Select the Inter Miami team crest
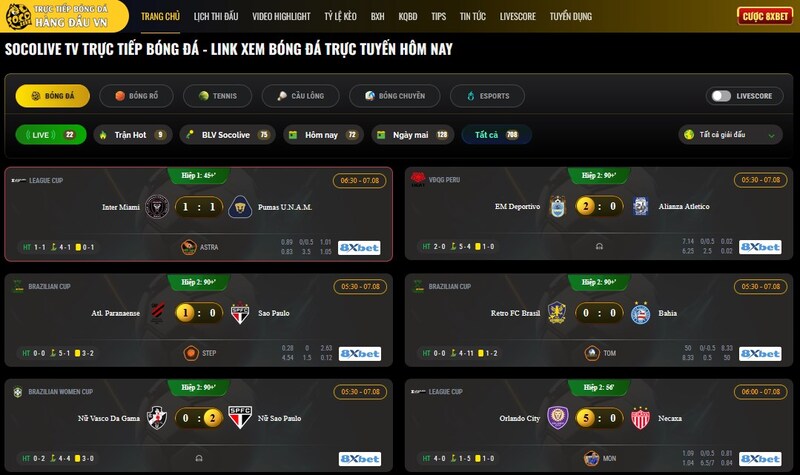 pyautogui.click(x=157, y=207)
